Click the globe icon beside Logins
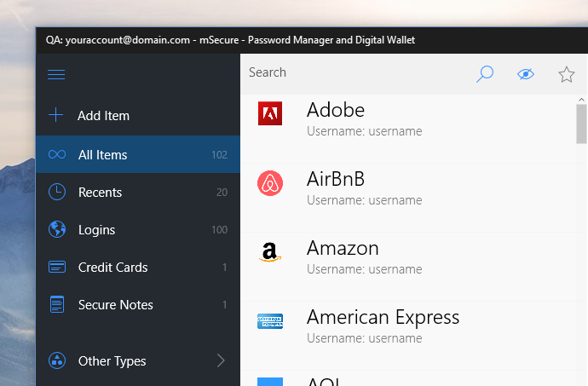This screenshot has height=386, width=588. [x=57, y=229]
